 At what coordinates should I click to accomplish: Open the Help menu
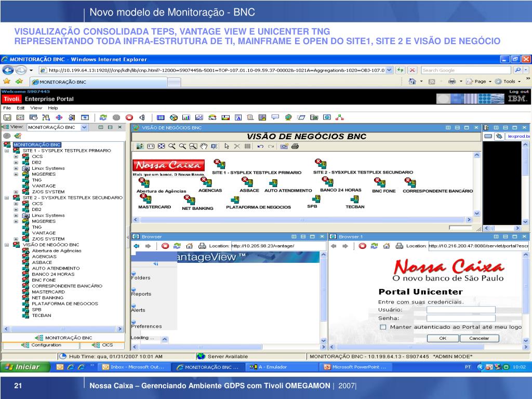[x=52, y=108]
